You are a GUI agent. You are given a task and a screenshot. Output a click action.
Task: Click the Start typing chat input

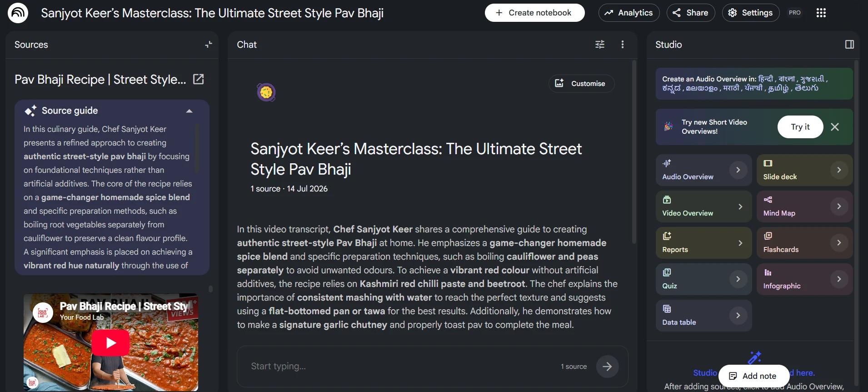[x=400, y=367]
